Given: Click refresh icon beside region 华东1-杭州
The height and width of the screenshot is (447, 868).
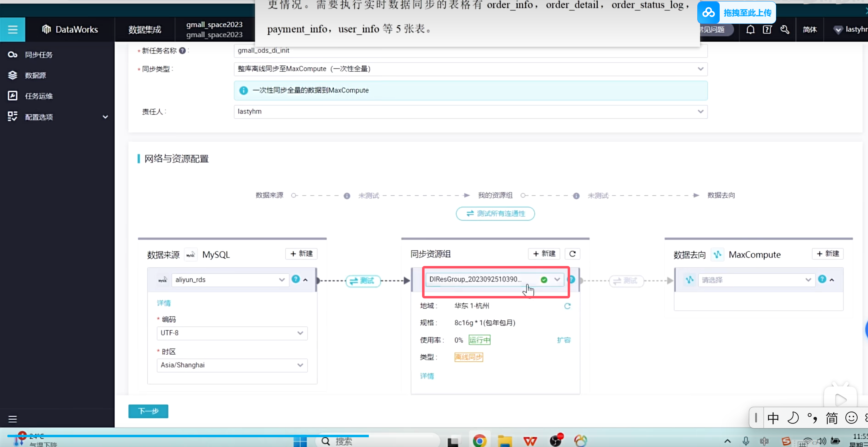Looking at the screenshot, I should click(x=567, y=306).
